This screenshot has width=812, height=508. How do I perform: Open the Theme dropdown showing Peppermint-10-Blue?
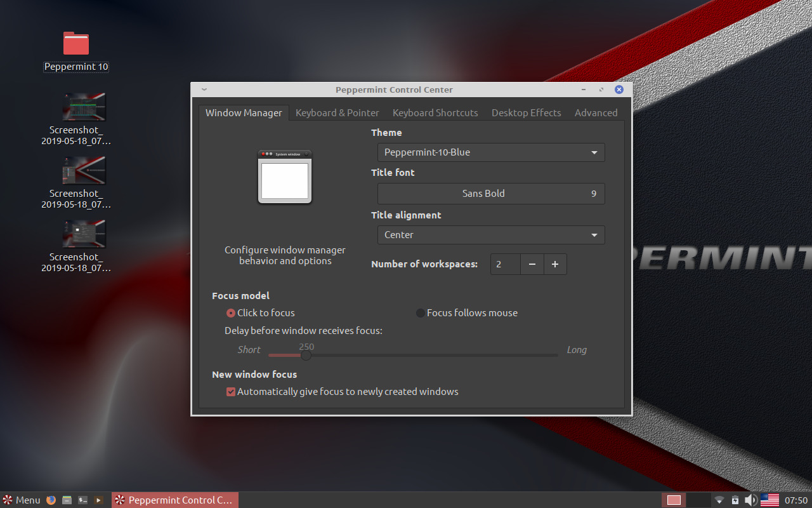click(x=491, y=152)
